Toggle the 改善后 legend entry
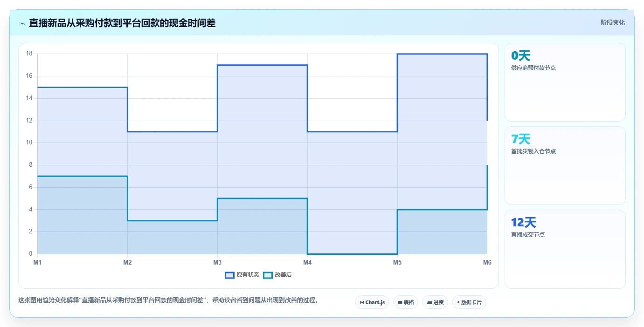644x327 pixels. click(x=277, y=275)
